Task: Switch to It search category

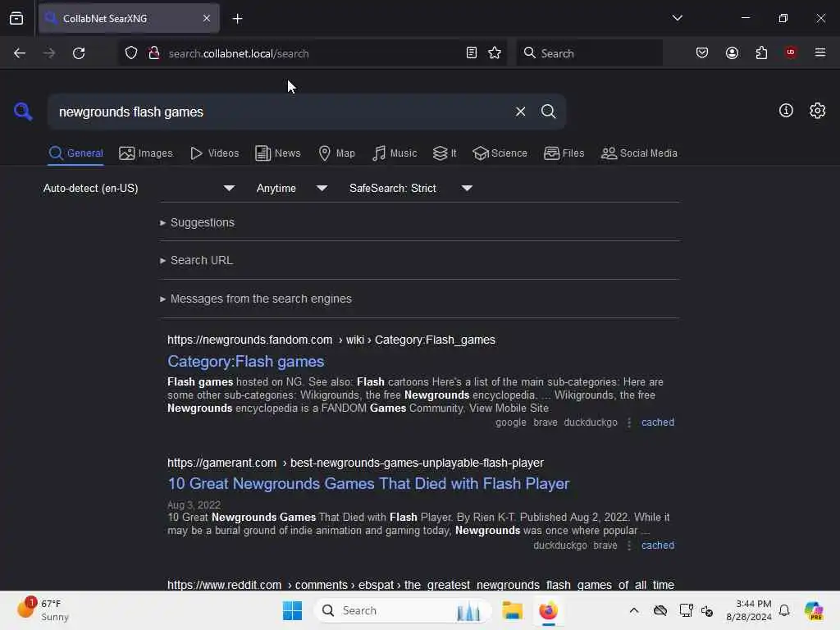Action: [x=444, y=153]
